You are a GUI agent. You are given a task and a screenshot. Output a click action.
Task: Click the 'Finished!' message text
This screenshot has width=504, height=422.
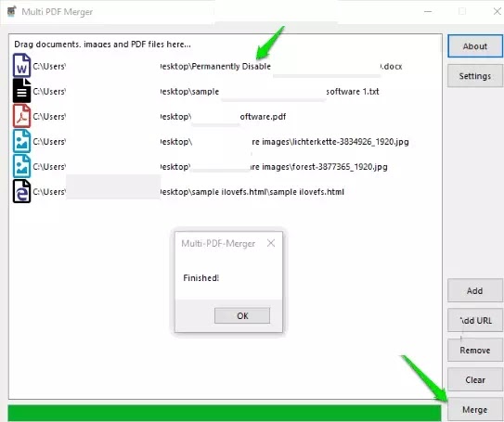(200, 278)
